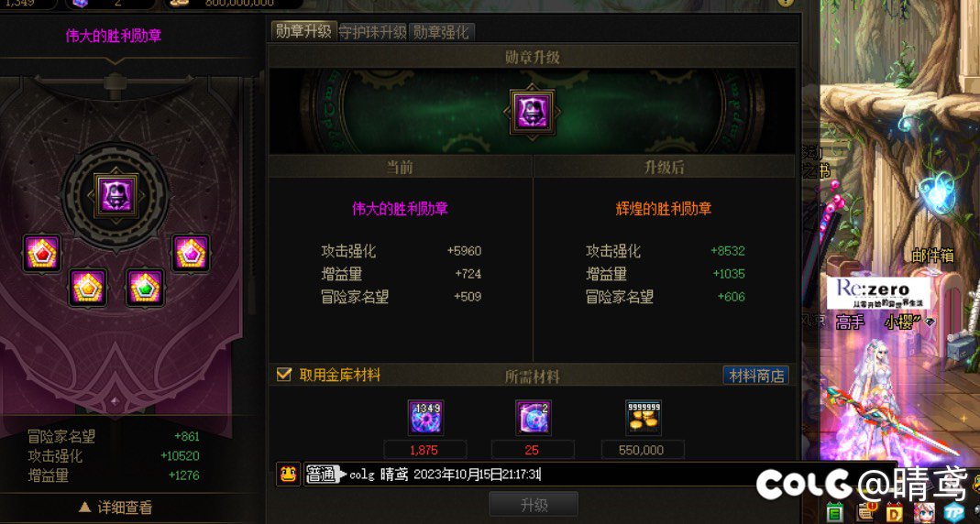
Task: Select the 勋章升级 tab
Action: click(x=303, y=31)
